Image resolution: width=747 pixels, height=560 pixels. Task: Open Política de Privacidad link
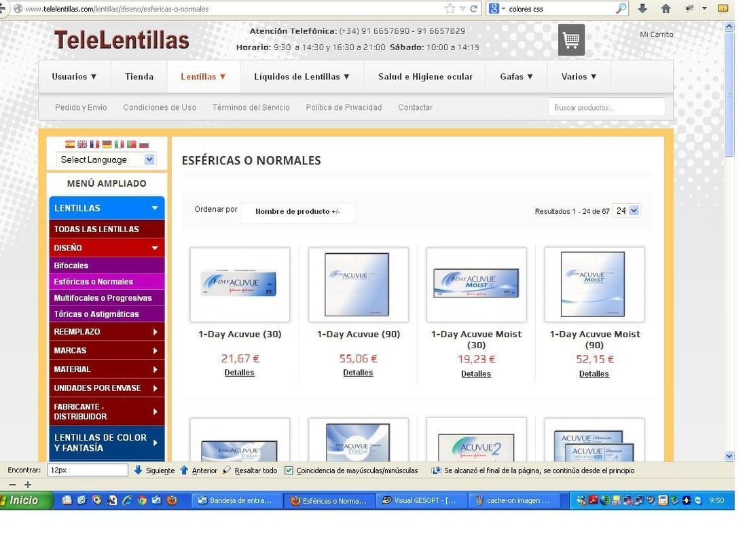[344, 108]
